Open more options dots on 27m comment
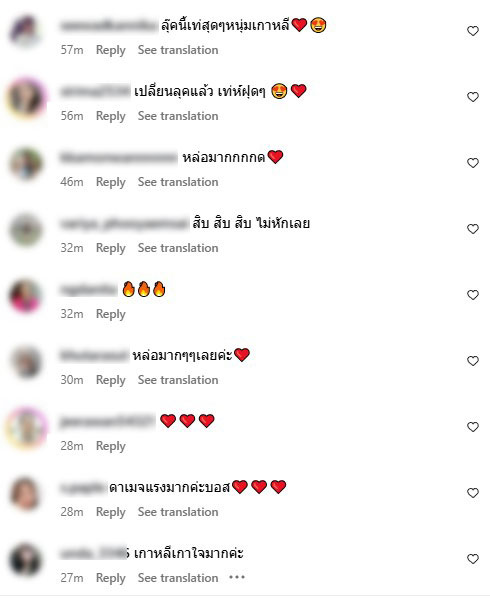This screenshot has height=599, width=490. 237,578
